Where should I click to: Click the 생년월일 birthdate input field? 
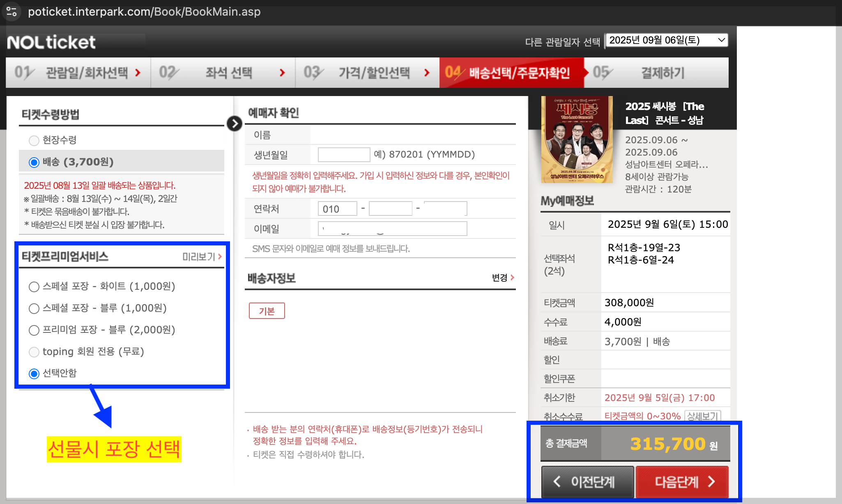344,155
